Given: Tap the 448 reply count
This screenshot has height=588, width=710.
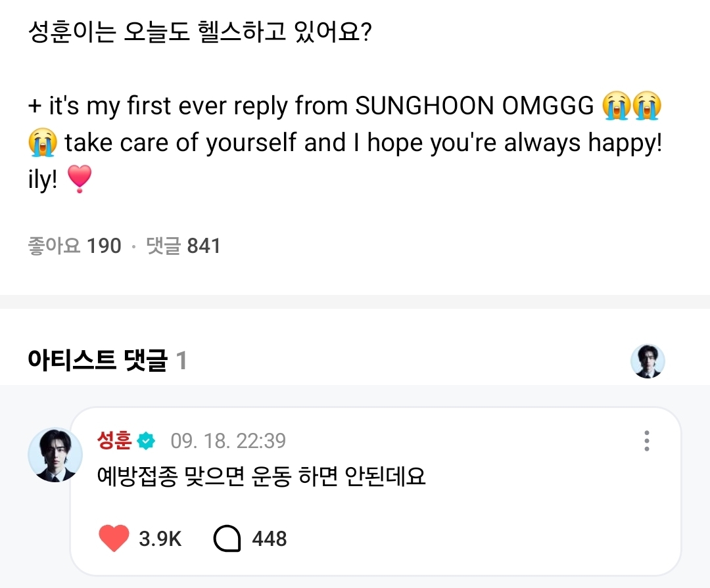Looking at the screenshot, I should pyautogui.click(x=270, y=539).
